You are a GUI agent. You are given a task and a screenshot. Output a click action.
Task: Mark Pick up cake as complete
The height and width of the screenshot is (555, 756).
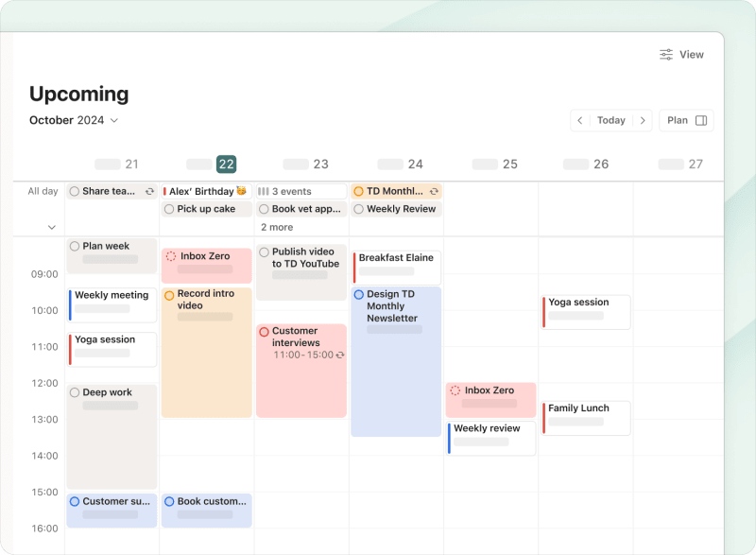click(168, 209)
